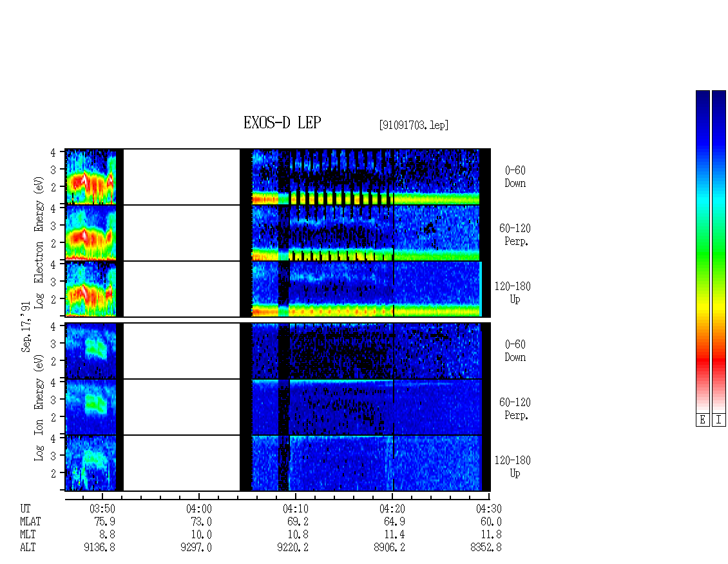Click the ion 60-120 Perp. label
728x564 pixels.
point(515,409)
